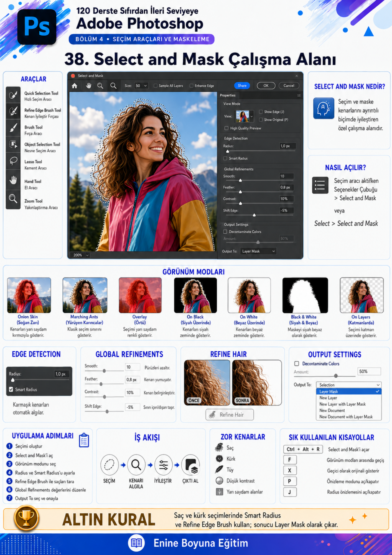Click the Tüy feather icon
This screenshot has height=555, width=392.
[219, 469]
